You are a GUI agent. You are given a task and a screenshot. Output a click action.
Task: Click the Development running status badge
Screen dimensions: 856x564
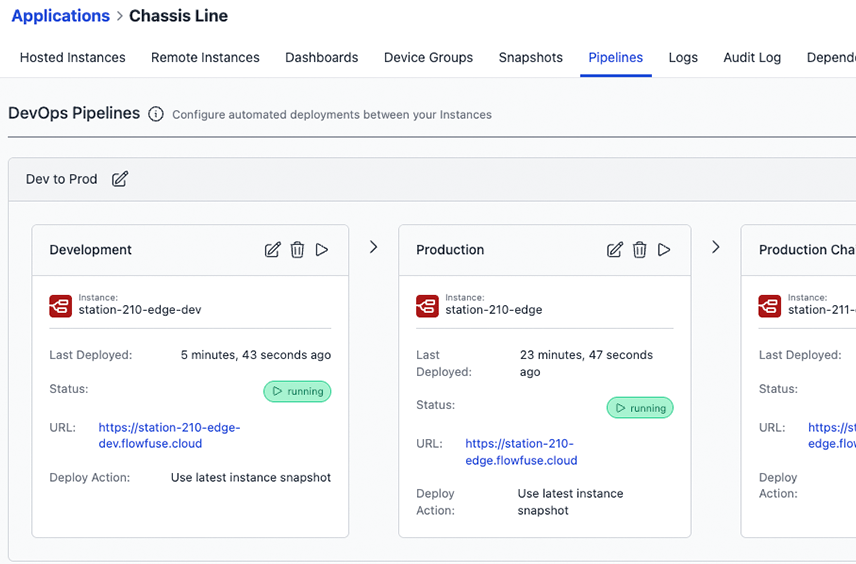pos(298,391)
